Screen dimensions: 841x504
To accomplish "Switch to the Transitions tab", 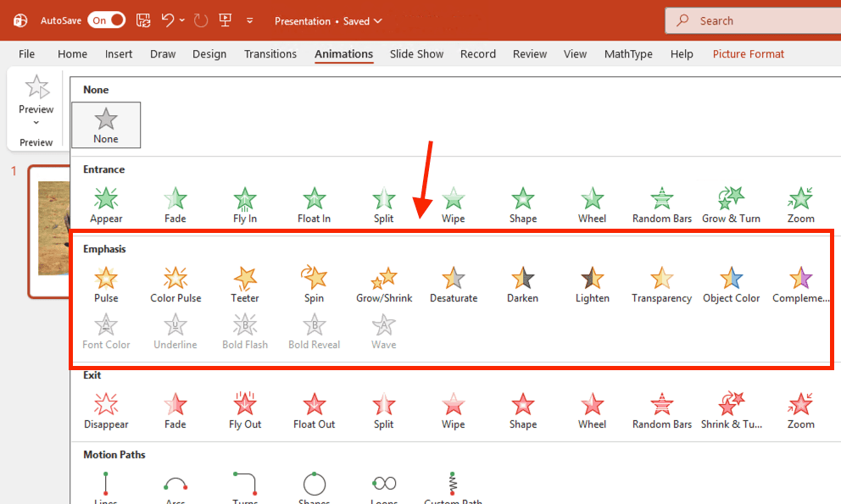I will coord(270,53).
